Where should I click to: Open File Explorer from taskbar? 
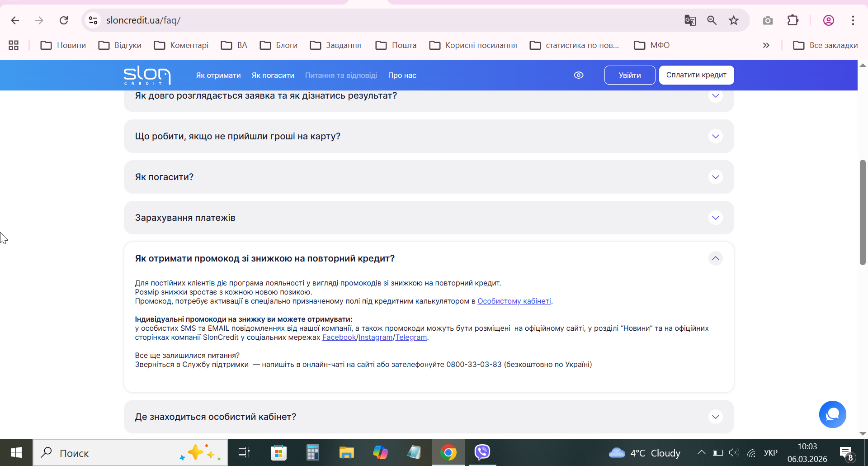tap(346, 452)
